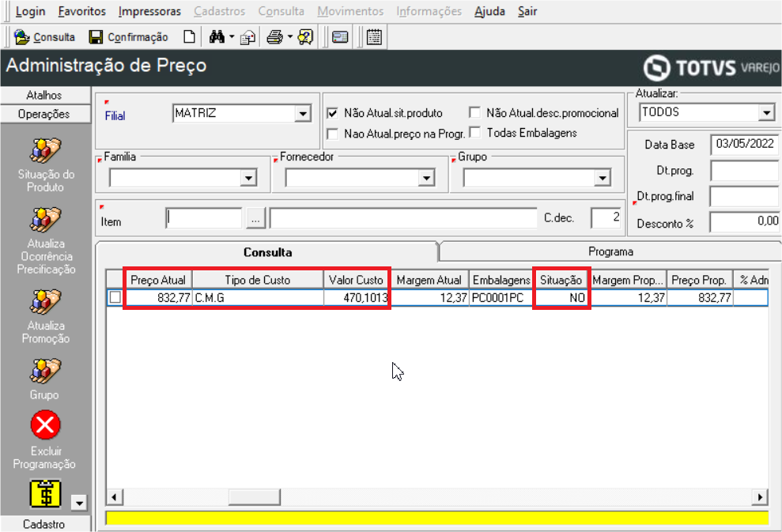Expand more sidebar operations arrow
Image resolution: width=782 pixels, height=532 pixels.
point(79,503)
